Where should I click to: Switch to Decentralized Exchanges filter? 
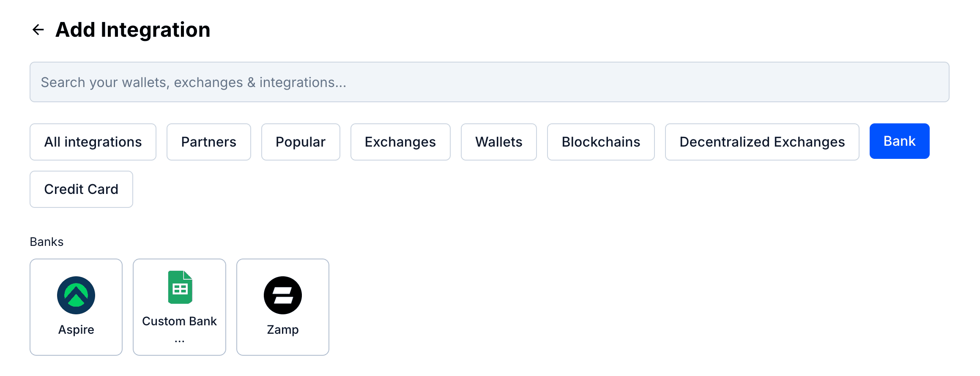point(762,142)
